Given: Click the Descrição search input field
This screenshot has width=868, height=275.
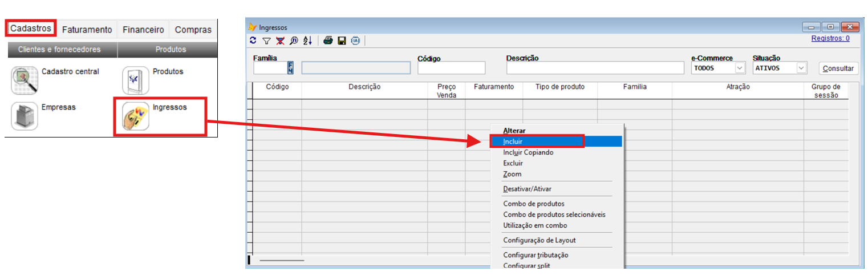Looking at the screenshot, I should [595, 68].
